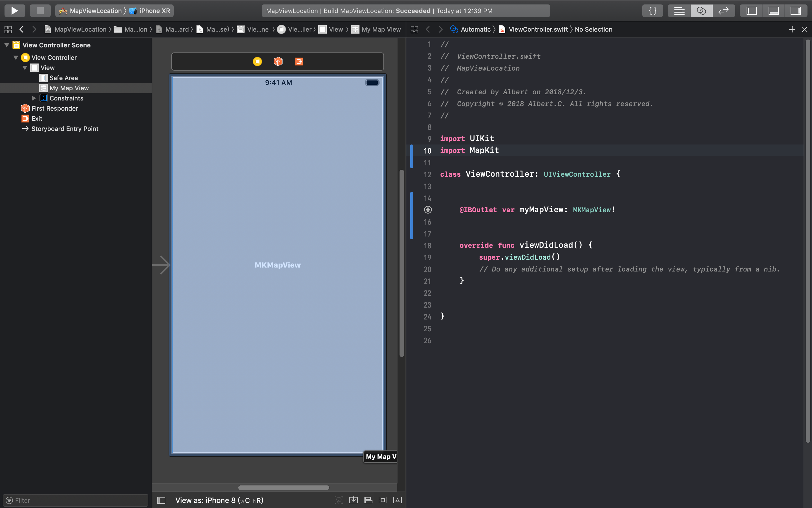This screenshot has height=508, width=812.
Task: Click the Exit dock icon on canvas
Action: pyautogui.click(x=299, y=62)
